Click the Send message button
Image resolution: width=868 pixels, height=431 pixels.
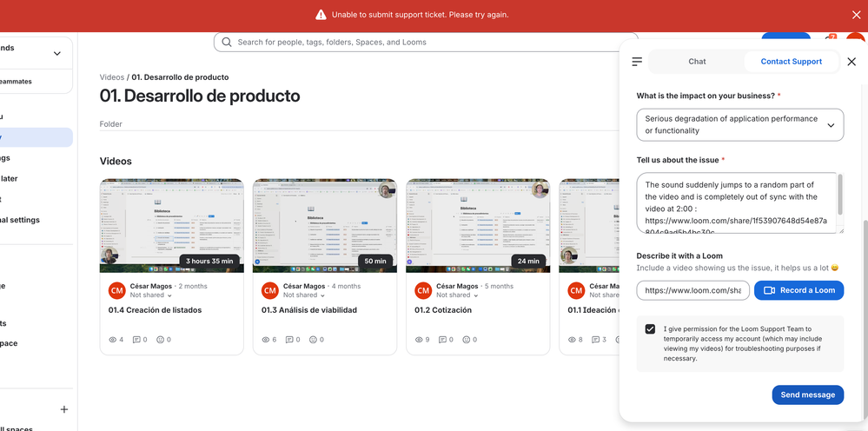[x=808, y=395]
